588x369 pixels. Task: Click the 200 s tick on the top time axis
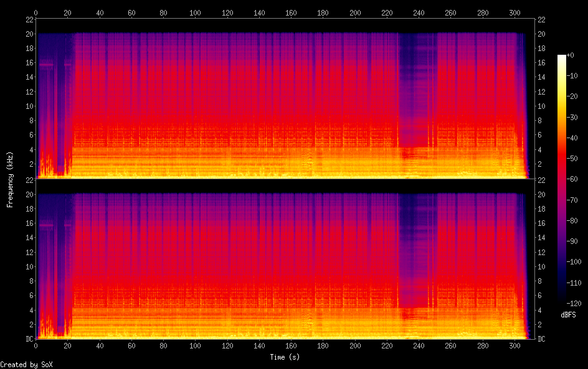[x=355, y=12]
